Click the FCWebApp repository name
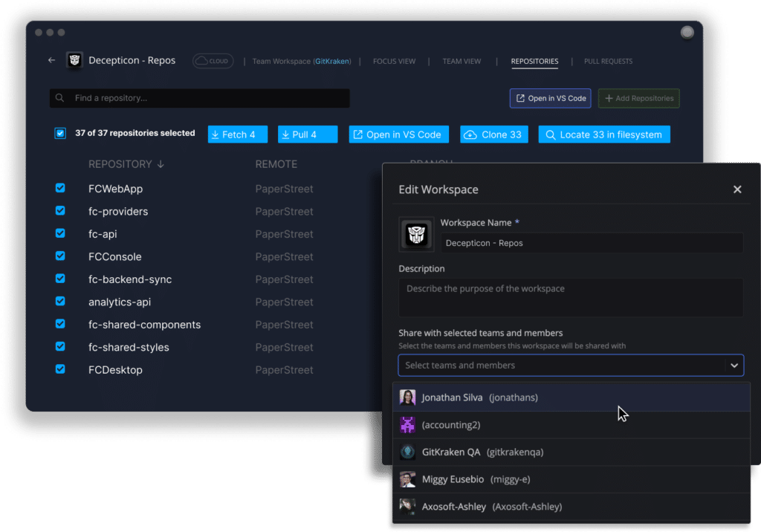Image resolution: width=761 pixels, height=532 pixels. (x=115, y=189)
